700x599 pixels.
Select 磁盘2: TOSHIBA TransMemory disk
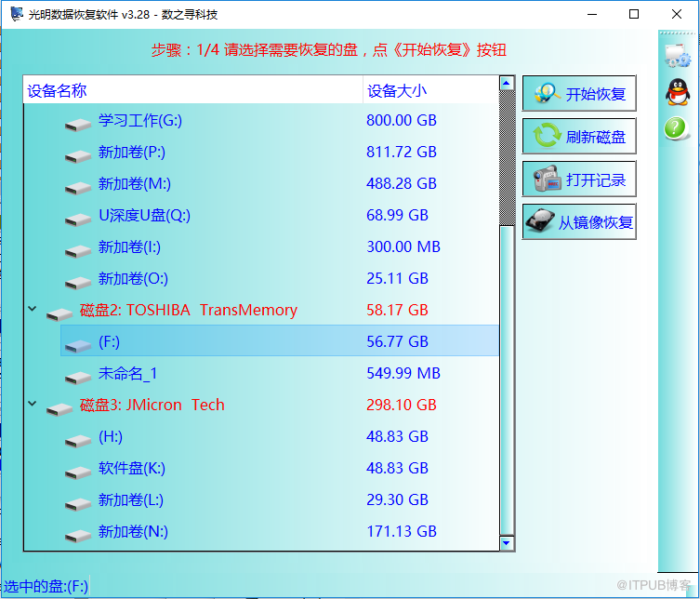[189, 310]
